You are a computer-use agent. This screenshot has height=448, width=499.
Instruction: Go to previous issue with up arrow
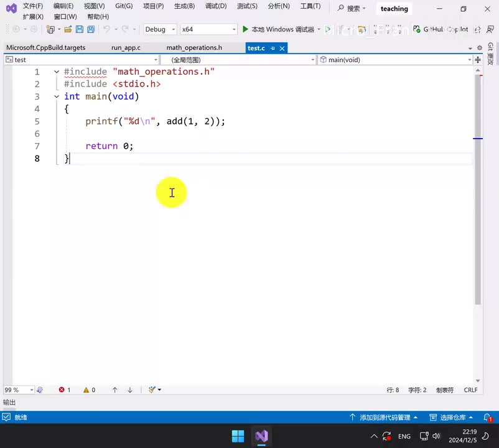coord(115,390)
